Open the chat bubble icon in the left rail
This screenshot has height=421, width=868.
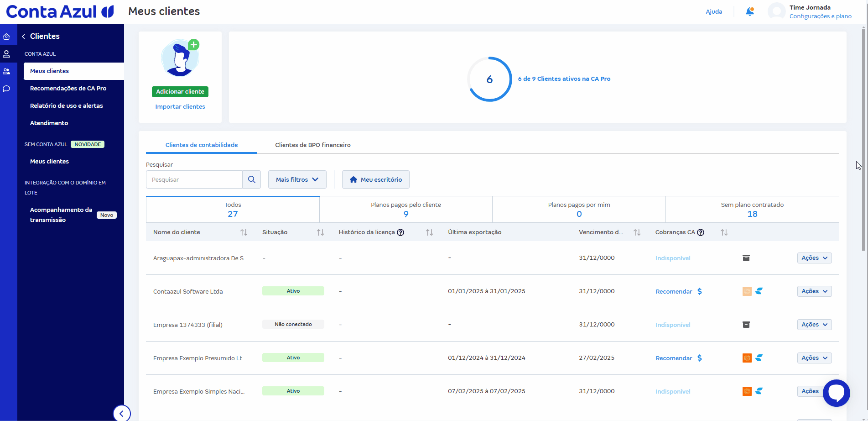click(x=6, y=89)
